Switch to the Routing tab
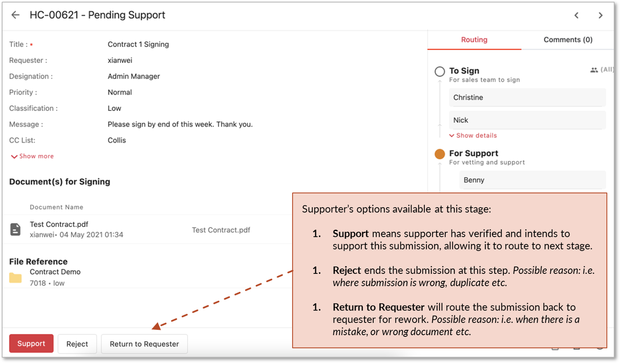The image size is (620, 364). pos(474,40)
